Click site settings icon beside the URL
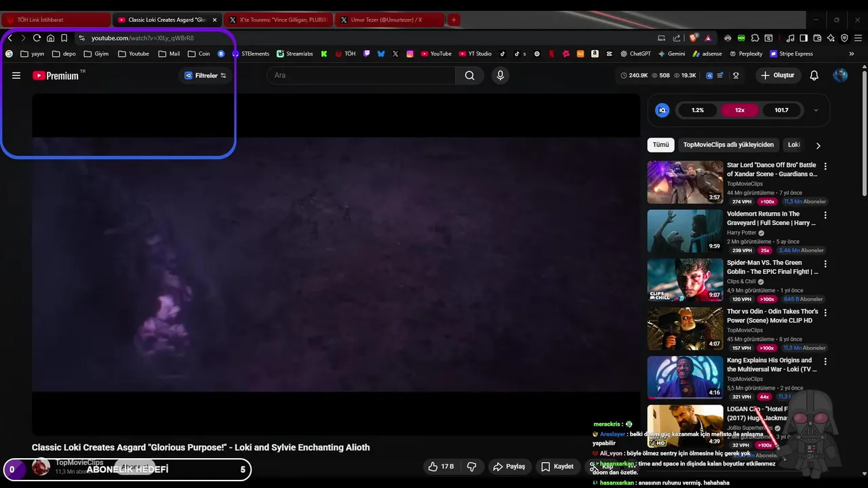This screenshot has width=868, height=488. [82, 38]
